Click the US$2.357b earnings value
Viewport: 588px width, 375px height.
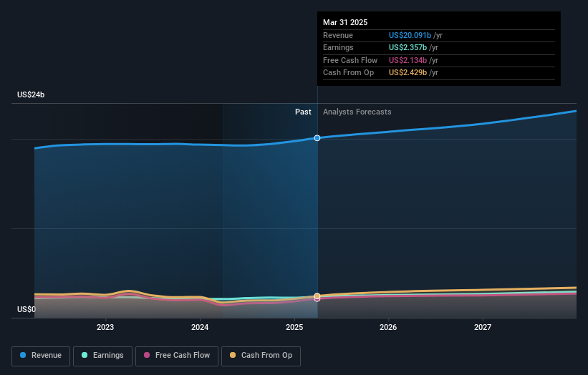point(408,47)
